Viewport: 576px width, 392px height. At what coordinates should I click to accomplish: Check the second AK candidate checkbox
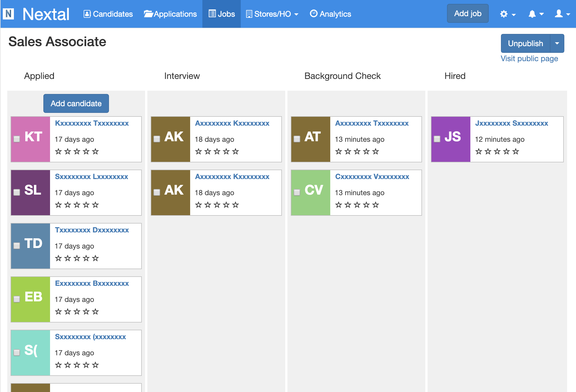pos(157,192)
